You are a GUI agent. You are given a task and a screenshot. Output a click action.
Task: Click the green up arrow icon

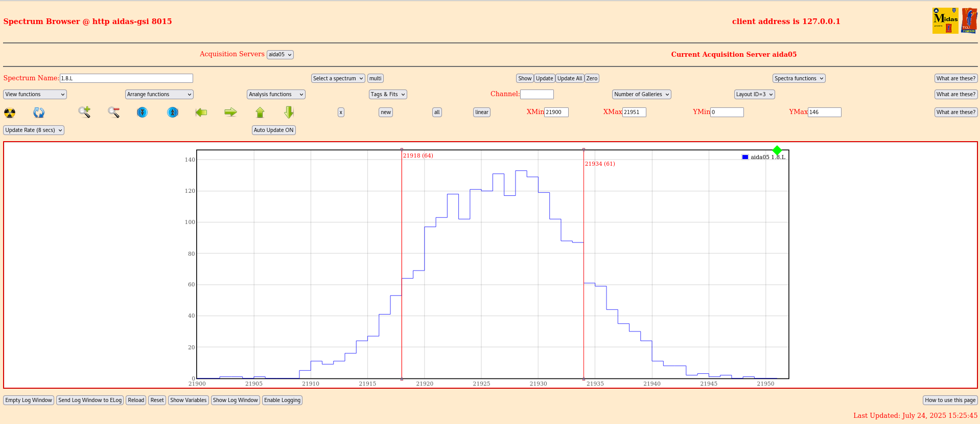[260, 112]
